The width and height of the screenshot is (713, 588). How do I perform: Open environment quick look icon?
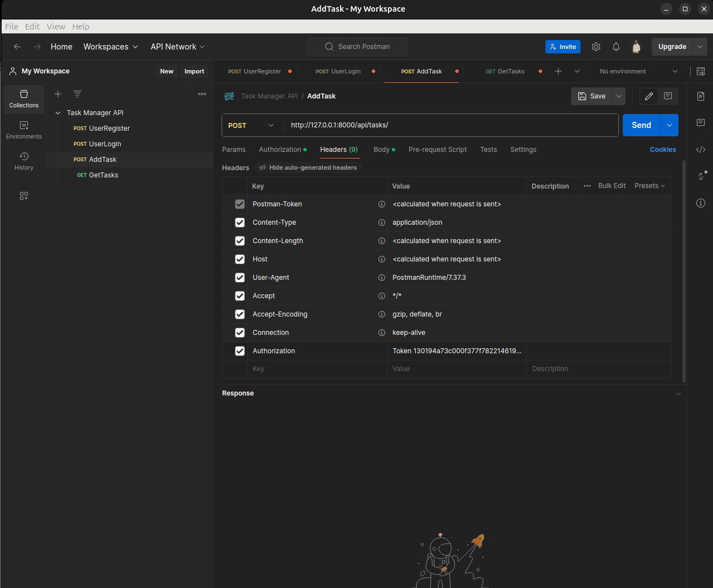tap(701, 71)
